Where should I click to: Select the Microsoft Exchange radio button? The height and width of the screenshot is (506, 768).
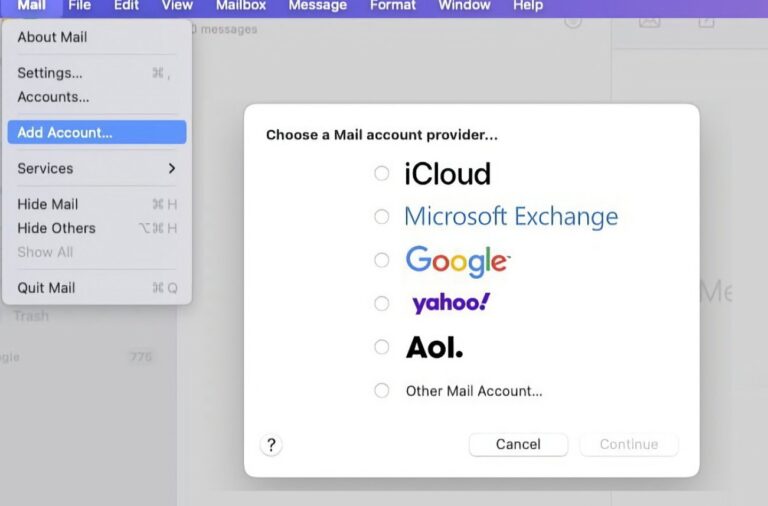coord(382,217)
